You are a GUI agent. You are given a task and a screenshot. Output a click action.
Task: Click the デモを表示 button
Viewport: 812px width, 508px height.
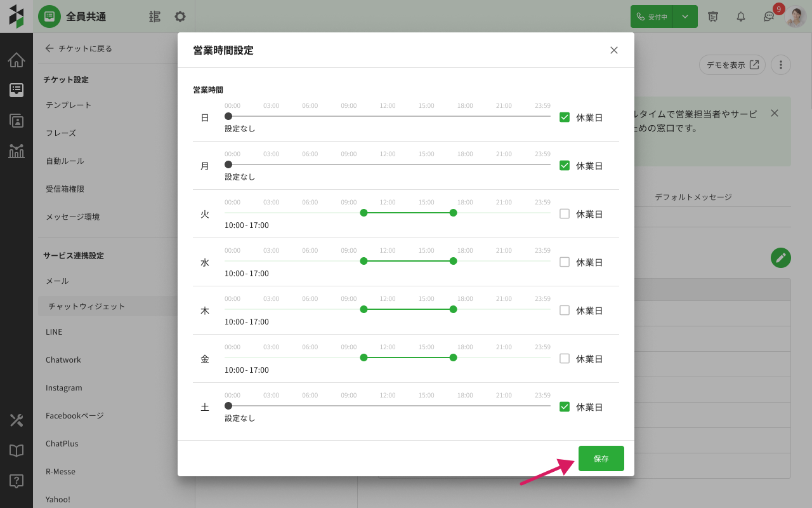(732, 65)
